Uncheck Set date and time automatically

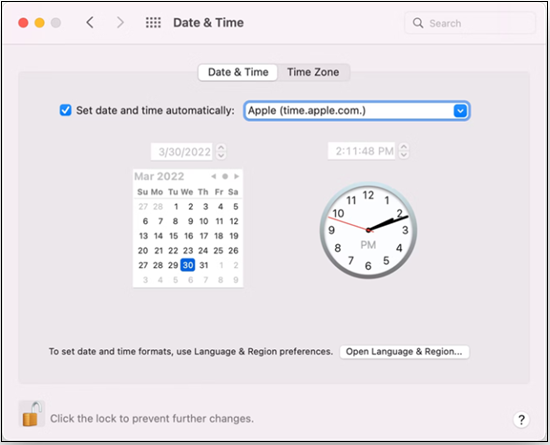(66, 110)
